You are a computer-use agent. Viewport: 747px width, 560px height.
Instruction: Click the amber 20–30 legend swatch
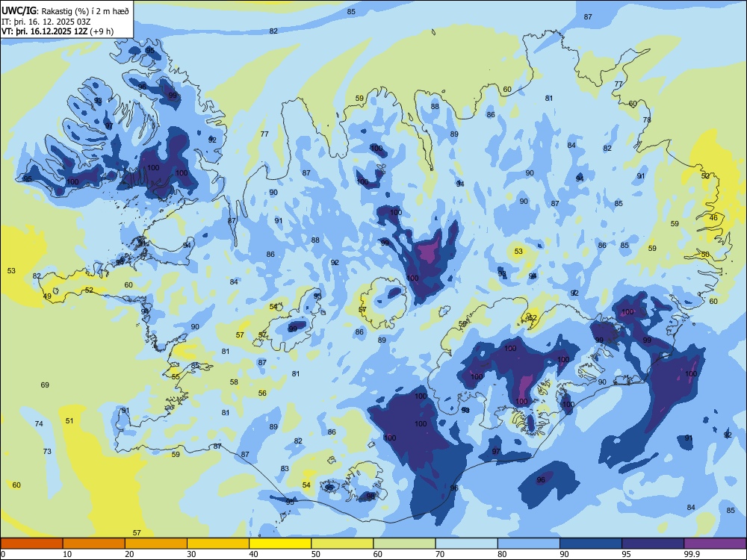pyautogui.click(x=156, y=544)
